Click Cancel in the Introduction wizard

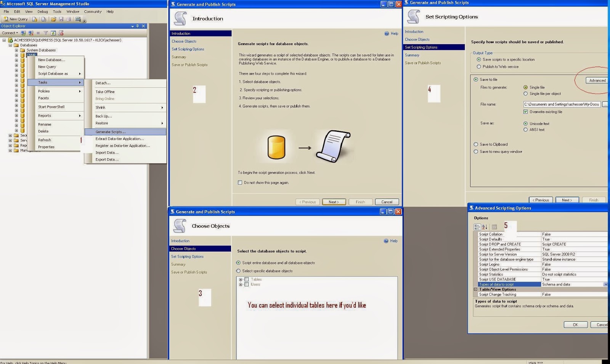point(387,202)
